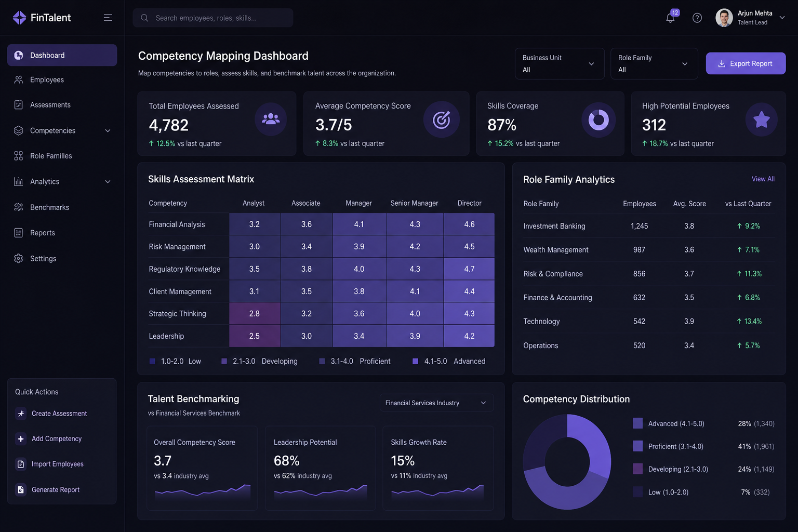Viewport: 798px width, 532px height.
Task: Click the Role Families grid icon
Action: tap(19, 156)
